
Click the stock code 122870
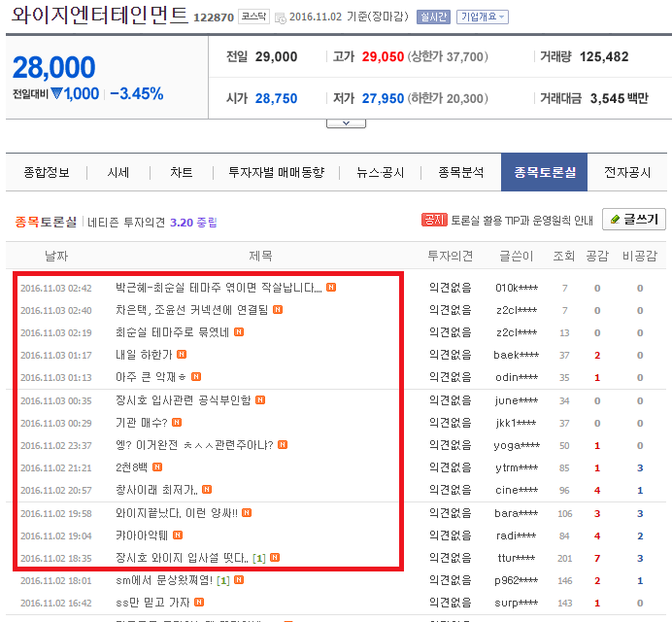pyautogui.click(x=214, y=17)
